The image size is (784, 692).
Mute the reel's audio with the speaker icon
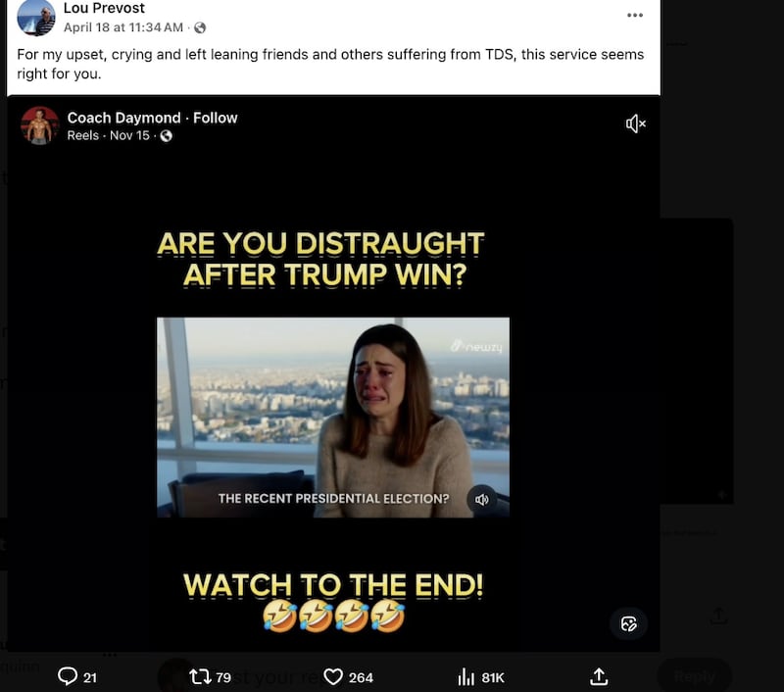click(635, 124)
